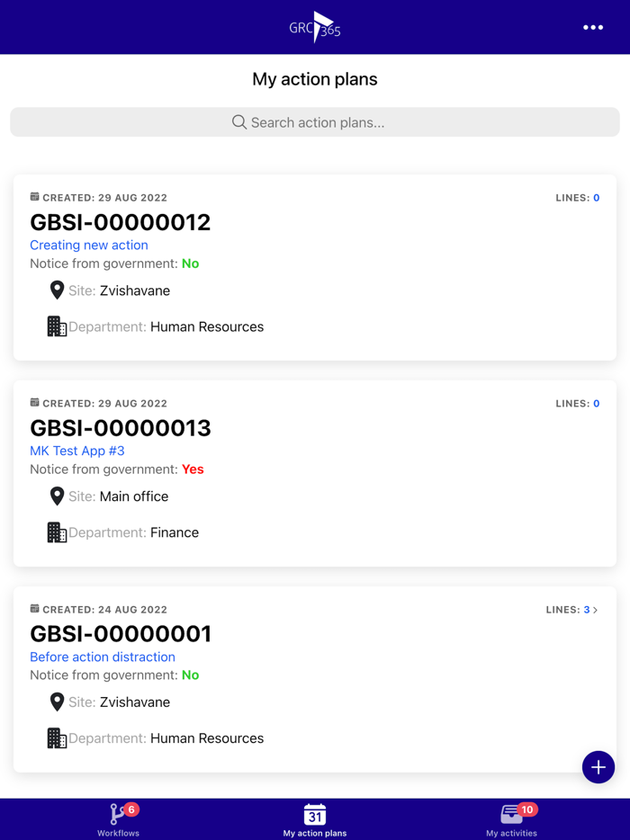The width and height of the screenshot is (630, 840).
Task: Click the department building icon for Finance
Action: click(56, 532)
